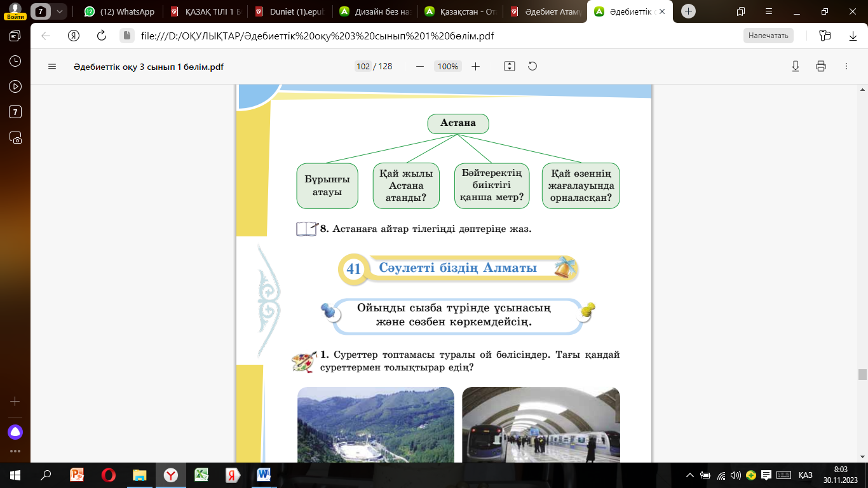Go back to the previous page
Viewport: 868px width, 488px height.
coord(46,36)
